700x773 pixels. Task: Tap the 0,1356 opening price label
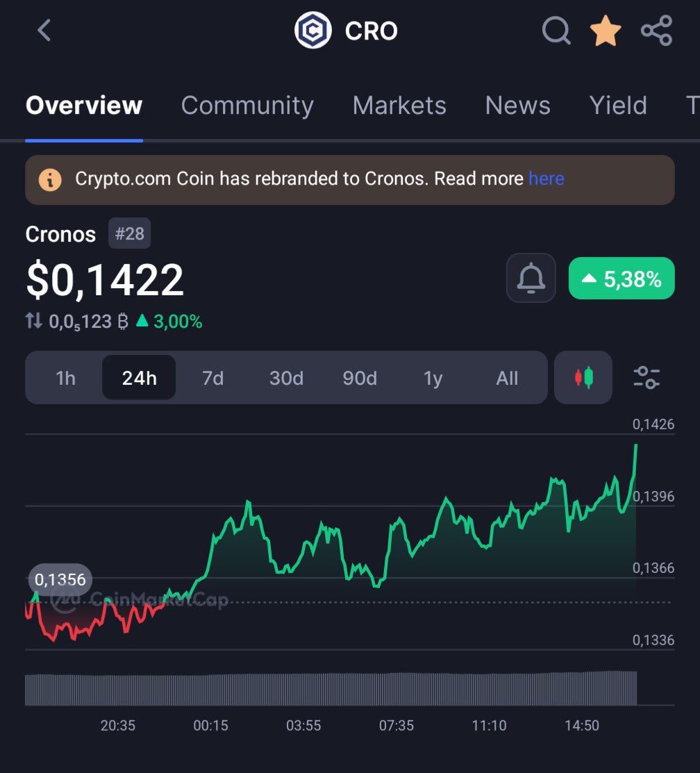[x=60, y=579]
